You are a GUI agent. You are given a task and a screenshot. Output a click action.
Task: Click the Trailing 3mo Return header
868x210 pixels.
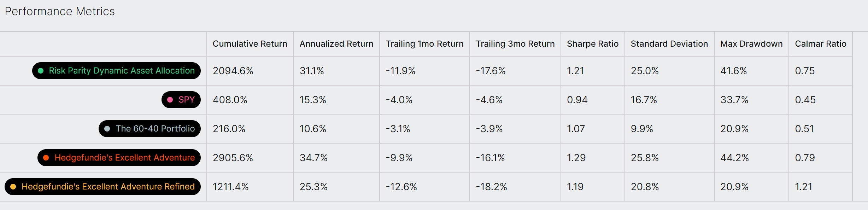pyautogui.click(x=515, y=44)
